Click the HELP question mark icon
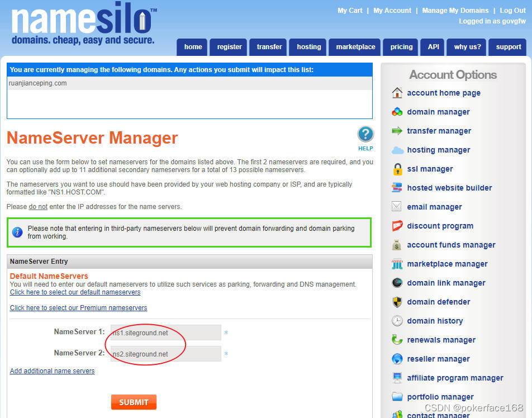 365,134
